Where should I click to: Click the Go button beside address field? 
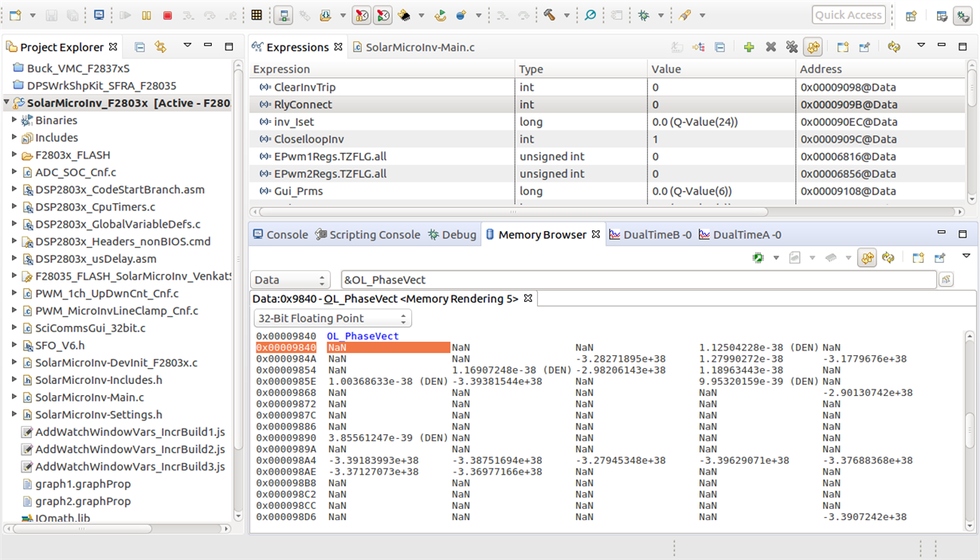pos(946,280)
